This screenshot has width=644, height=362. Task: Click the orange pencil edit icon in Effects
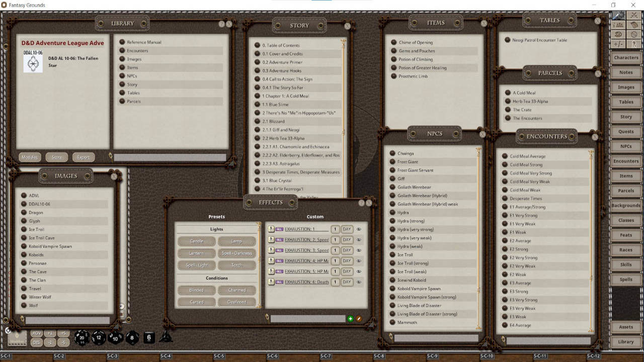pos(359,318)
